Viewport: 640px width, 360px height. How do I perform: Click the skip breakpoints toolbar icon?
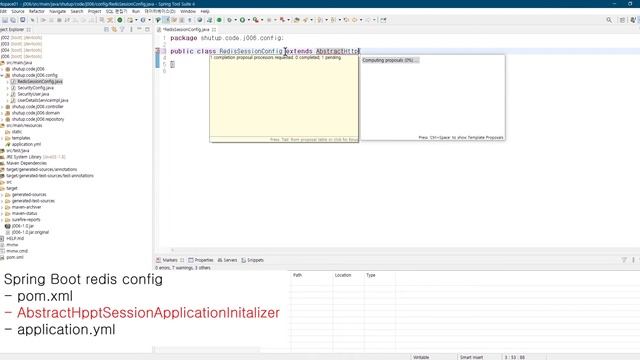pyautogui.click(x=32, y=20)
